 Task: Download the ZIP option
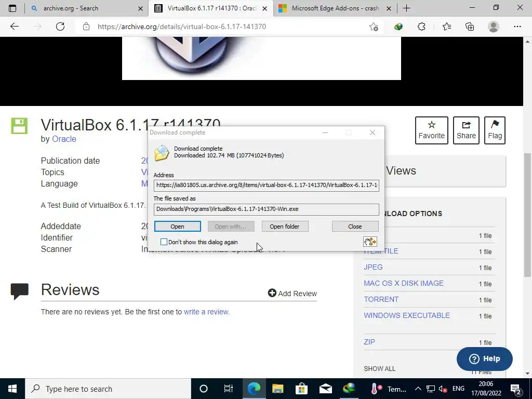coord(369,342)
